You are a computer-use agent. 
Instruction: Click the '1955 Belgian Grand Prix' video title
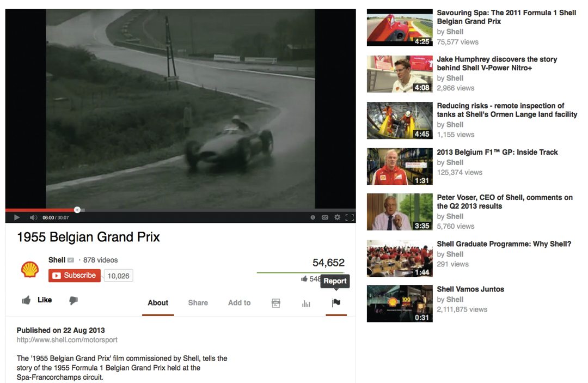(x=89, y=237)
